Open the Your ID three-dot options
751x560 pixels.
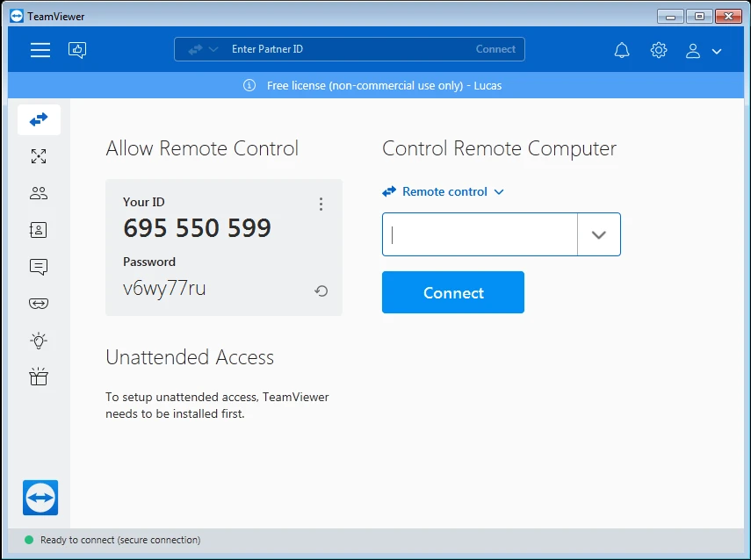point(321,205)
